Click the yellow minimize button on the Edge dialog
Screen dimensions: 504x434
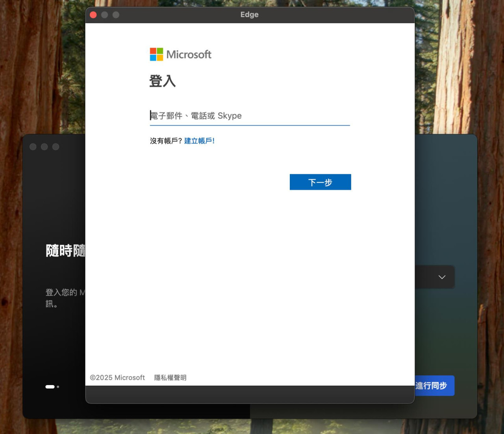(104, 15)
